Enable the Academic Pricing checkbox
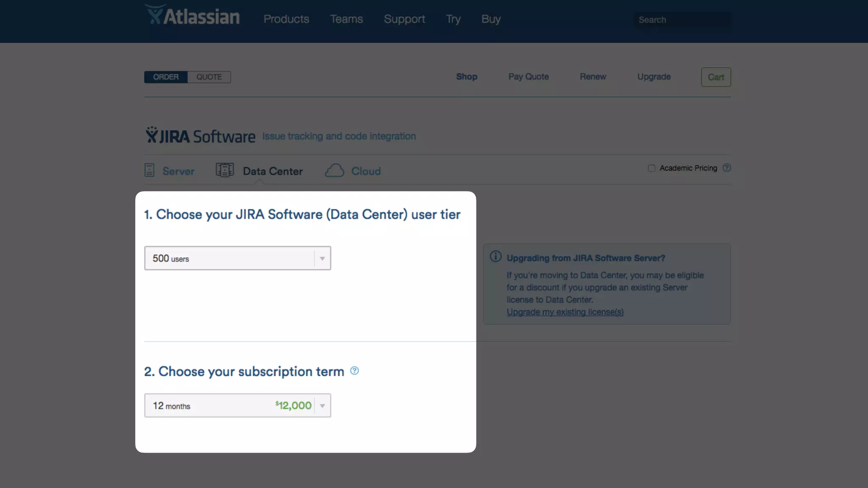The height and width of the screenshot is (488, 868). (651, 168)
